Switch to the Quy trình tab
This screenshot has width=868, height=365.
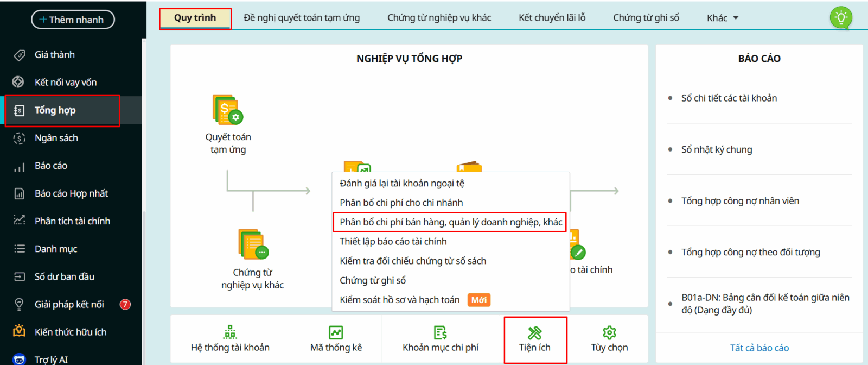click(x=195, y=18)
